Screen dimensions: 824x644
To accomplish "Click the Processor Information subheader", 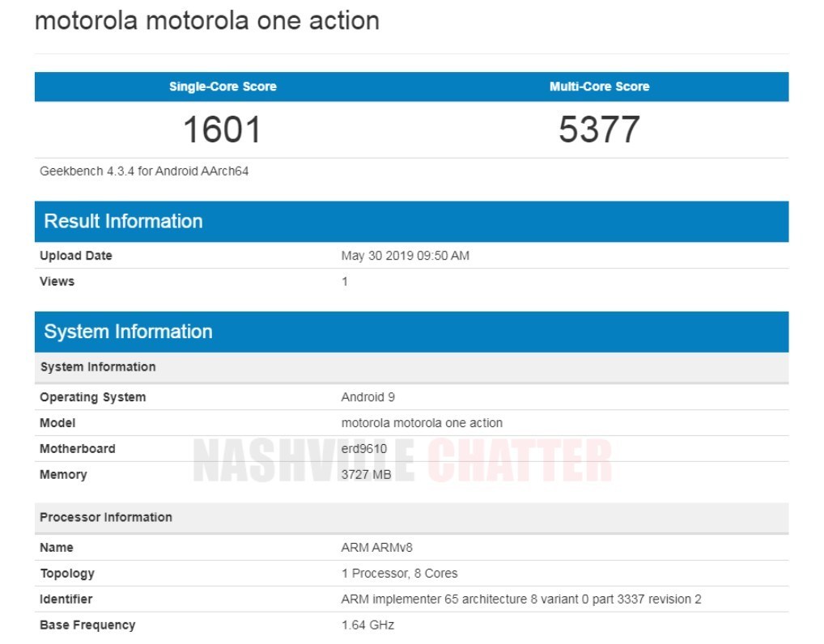I will coord(106,518).
